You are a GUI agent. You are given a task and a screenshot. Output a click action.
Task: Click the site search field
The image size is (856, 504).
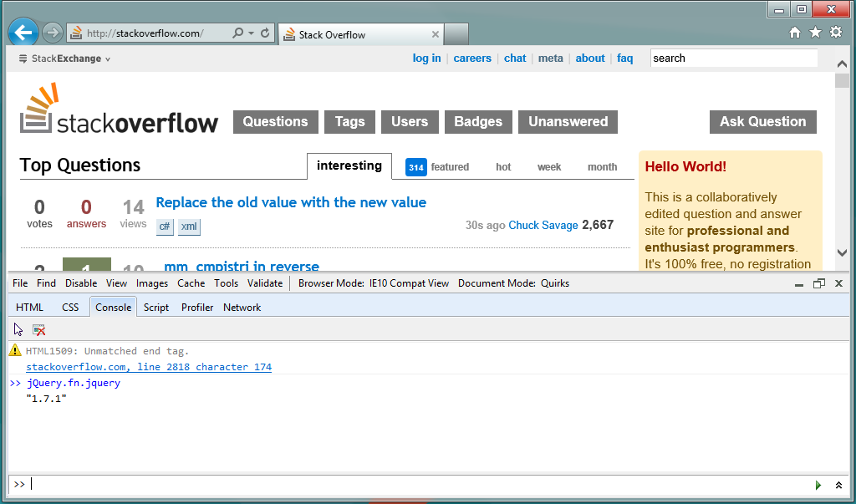pos(734,58)
